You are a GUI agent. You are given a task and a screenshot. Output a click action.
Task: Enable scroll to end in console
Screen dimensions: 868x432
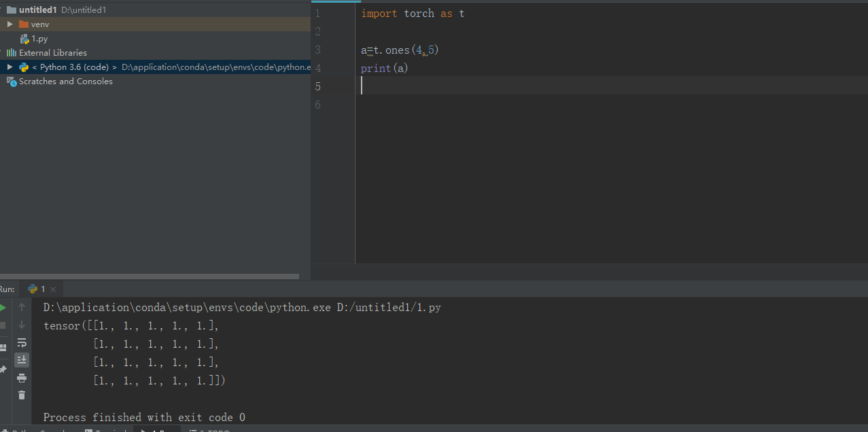pyautogui.click(x=21, y=360)
